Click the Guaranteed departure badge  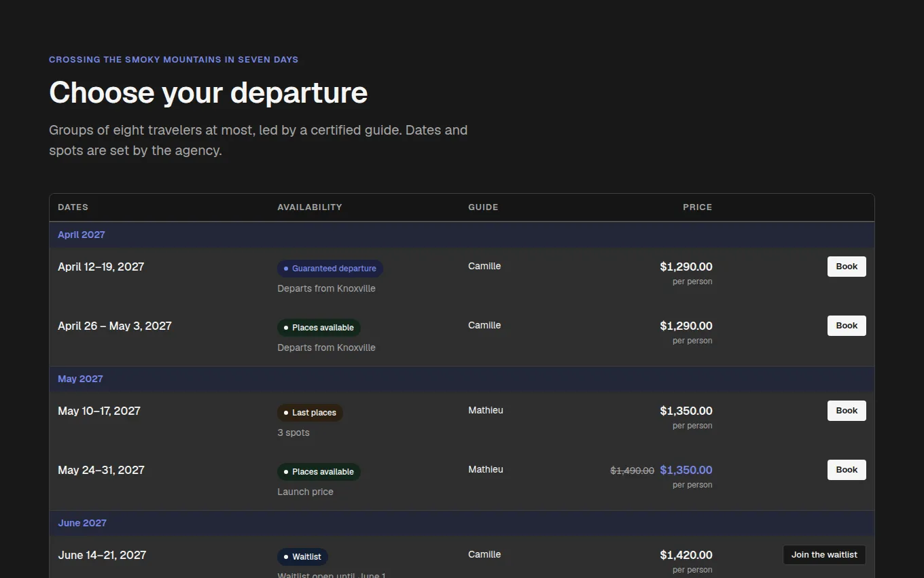330,269
